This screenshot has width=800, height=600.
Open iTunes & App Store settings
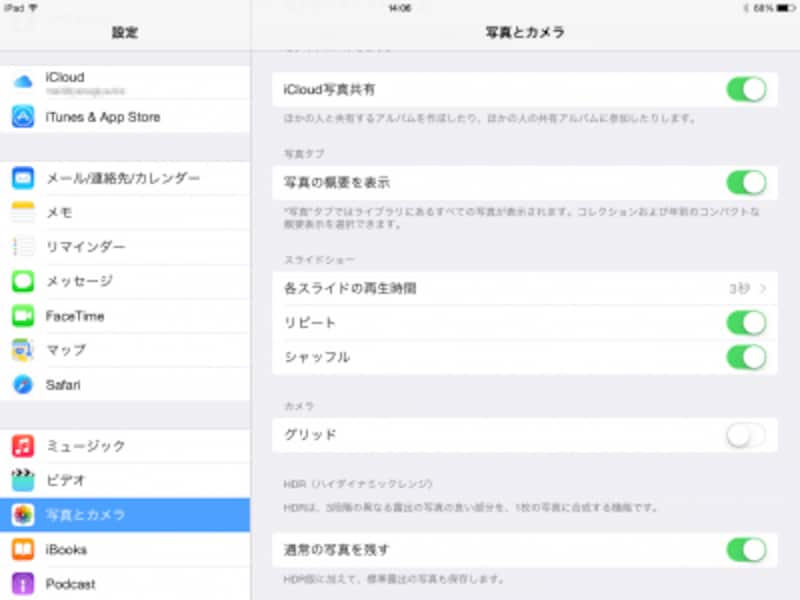tap(125, 117)
